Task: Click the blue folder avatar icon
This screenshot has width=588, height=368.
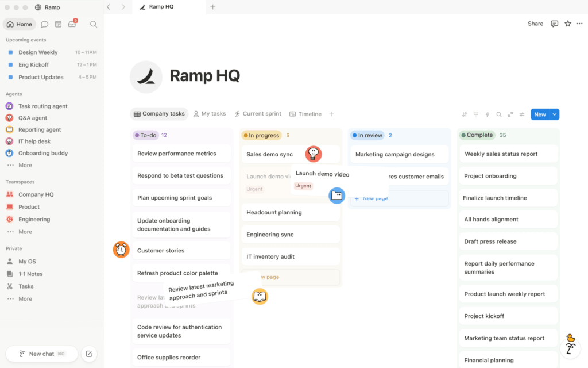Action: [x=336, y=195]
